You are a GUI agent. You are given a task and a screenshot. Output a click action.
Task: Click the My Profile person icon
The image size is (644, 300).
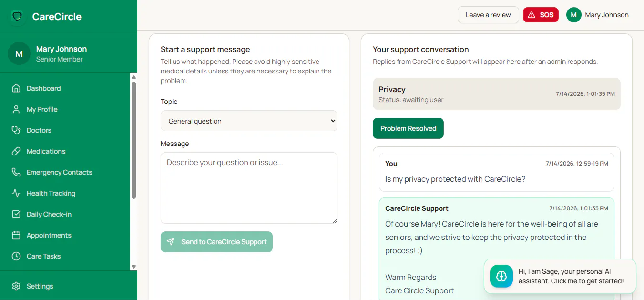16,109
